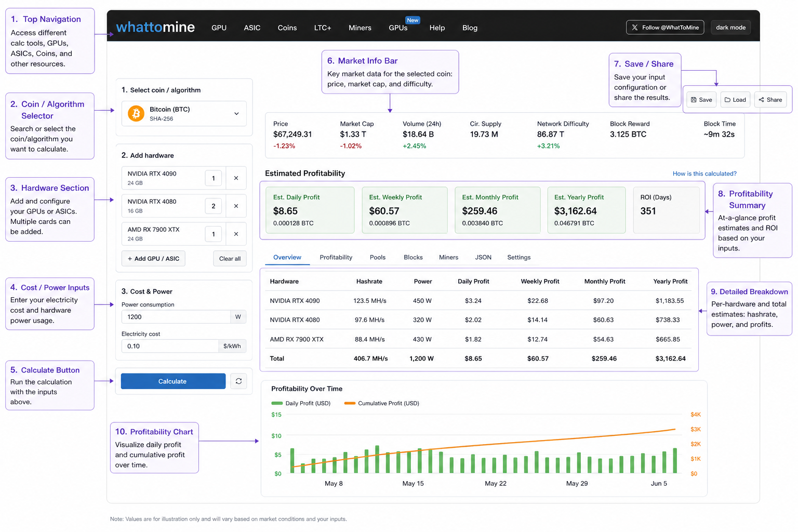The image size is (798, 532).
Task: Switch to the Blocks tab
Action: click(x=413, y=257)
